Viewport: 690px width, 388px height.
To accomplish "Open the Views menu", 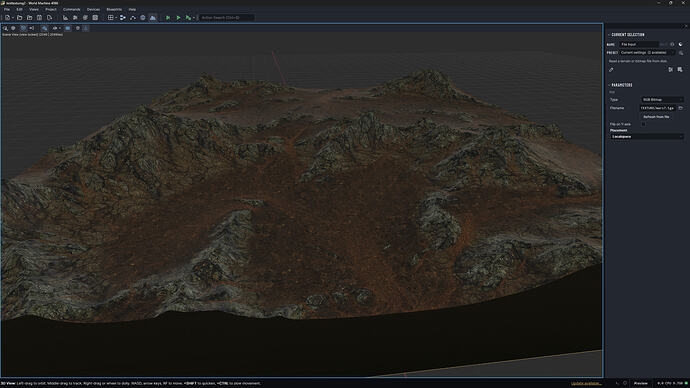I will (x=33, y=9).
